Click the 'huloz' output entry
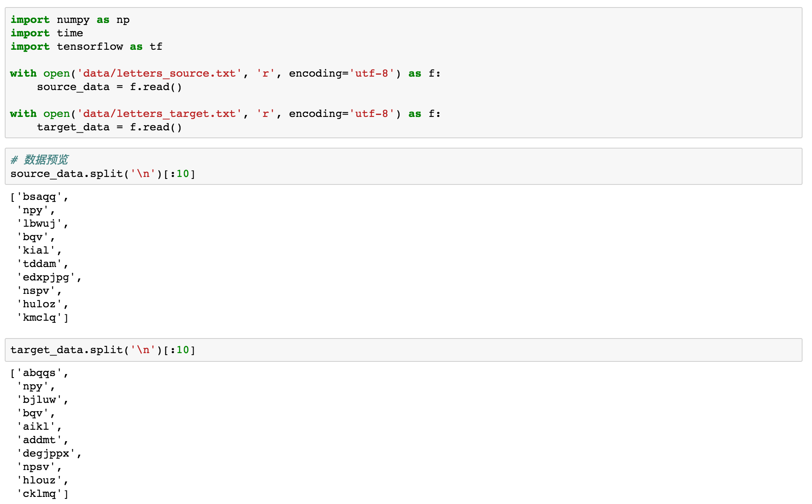 39,304
